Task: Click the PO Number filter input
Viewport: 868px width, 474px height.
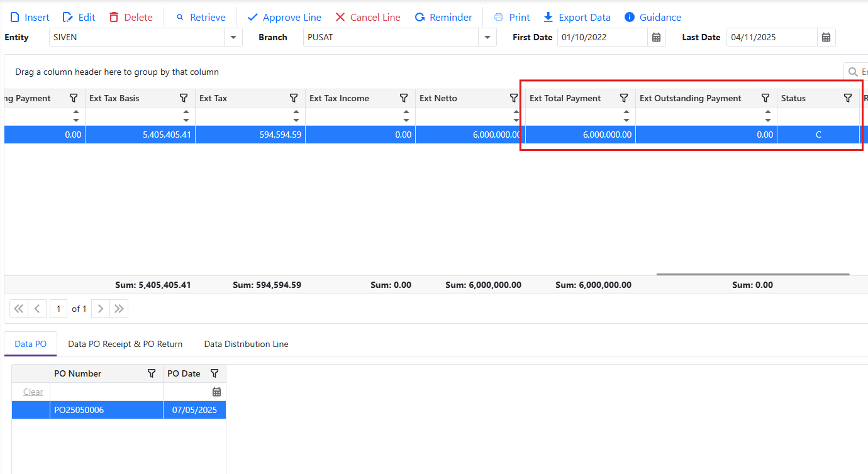Action: tap(106, 392)
